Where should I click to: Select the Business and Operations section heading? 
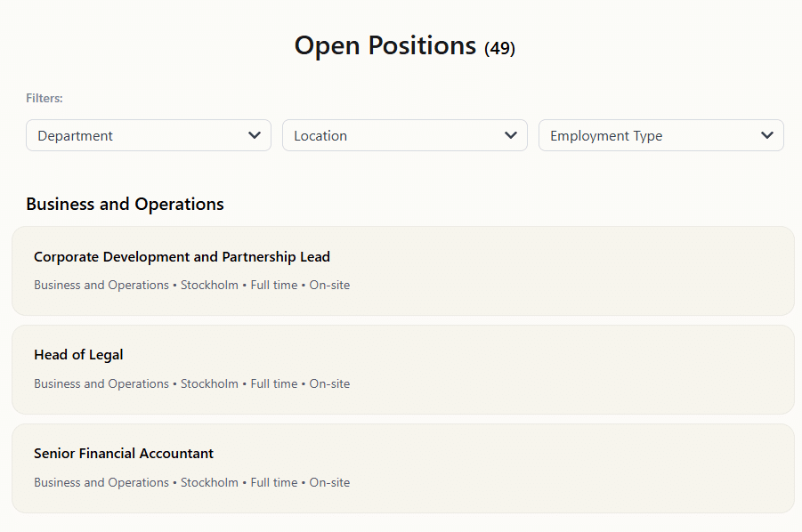[125, 204]
